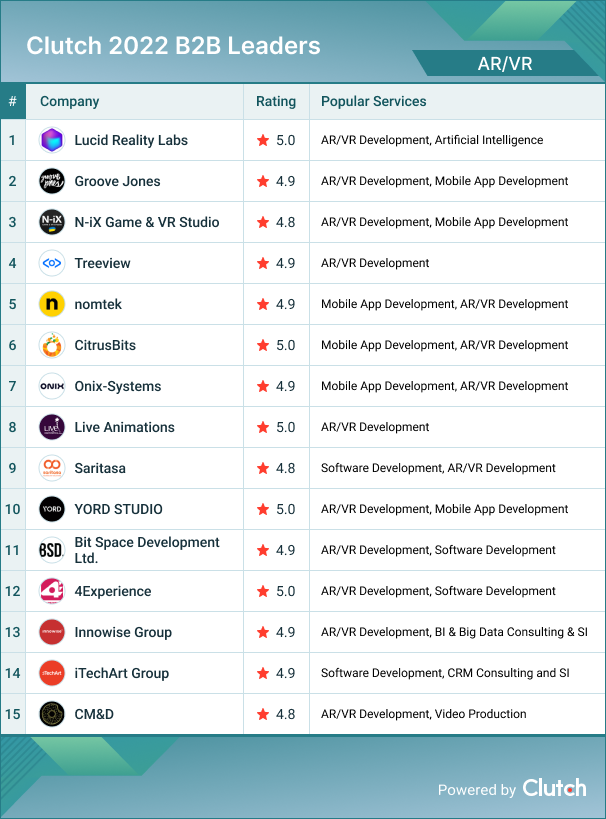The image size is (606, 819).
Task: Open the iTechArt Group company name
Action: click(x=122, y=673)
